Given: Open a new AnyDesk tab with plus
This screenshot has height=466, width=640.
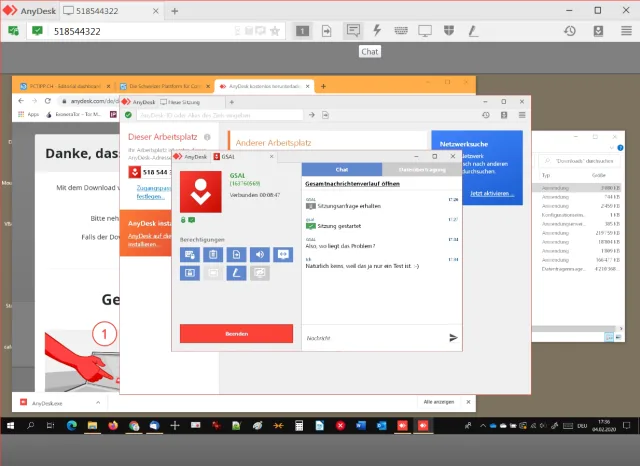Looking at the screenshot, I should [175, 11].
